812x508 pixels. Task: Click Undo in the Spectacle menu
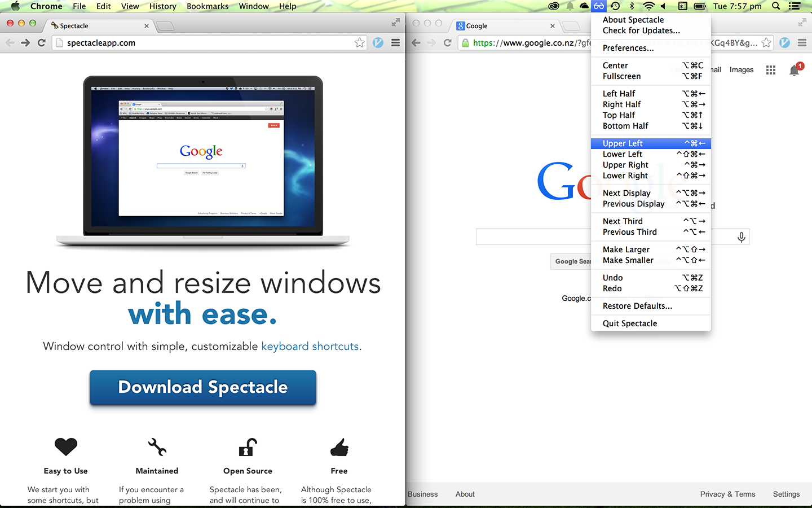[651, 278]
